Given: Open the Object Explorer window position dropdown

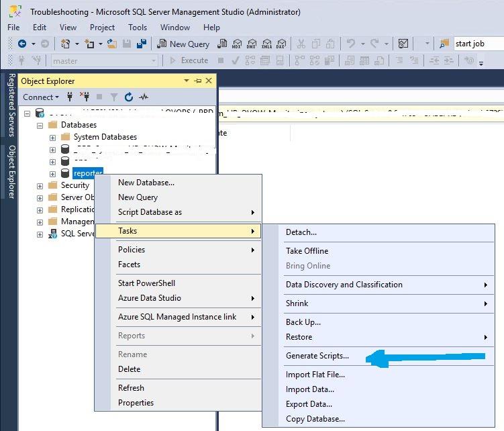Looking at the screenshot, I should coord(187,81).
